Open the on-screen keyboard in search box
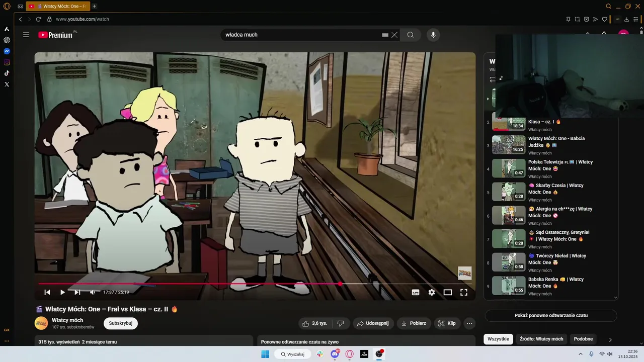644x362 pixels. tap(385, 35)
